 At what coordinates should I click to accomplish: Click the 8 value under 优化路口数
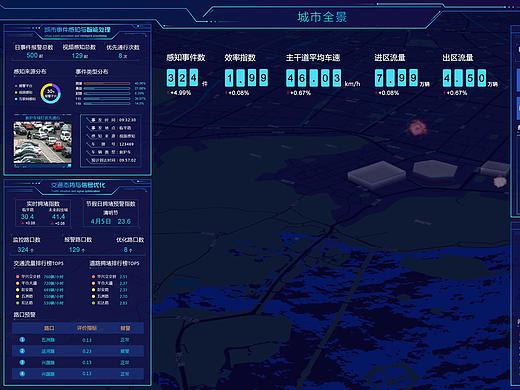click(x=126, y=250)
